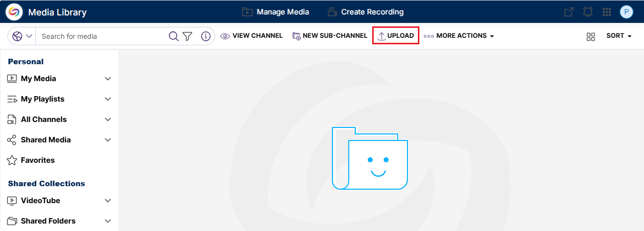
Task: Click View Channel
Action: click(251, 36)
